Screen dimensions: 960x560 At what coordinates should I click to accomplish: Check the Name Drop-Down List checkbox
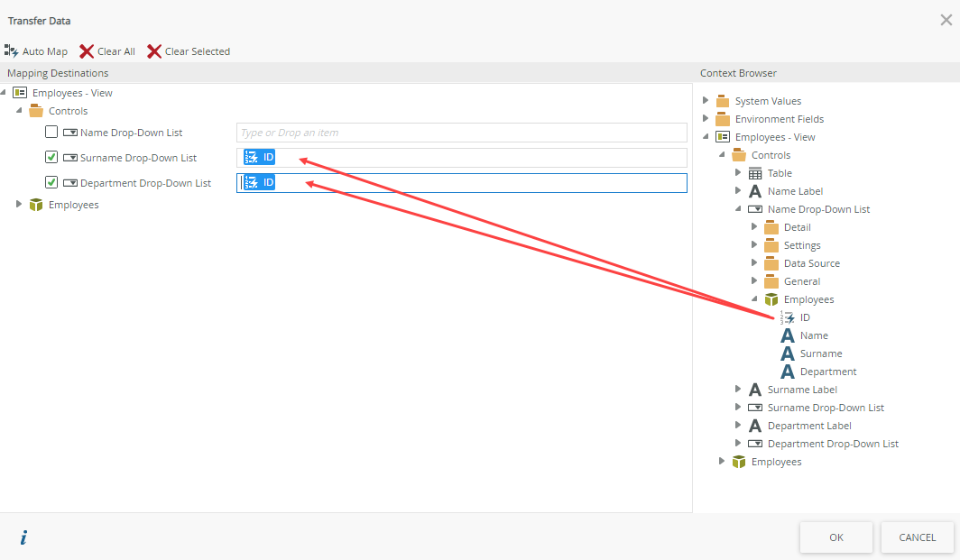click(x=51, y=133)
